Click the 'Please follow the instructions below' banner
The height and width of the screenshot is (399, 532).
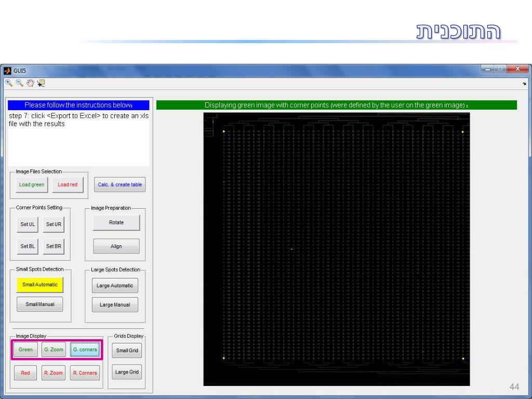[x=79, y=105]
